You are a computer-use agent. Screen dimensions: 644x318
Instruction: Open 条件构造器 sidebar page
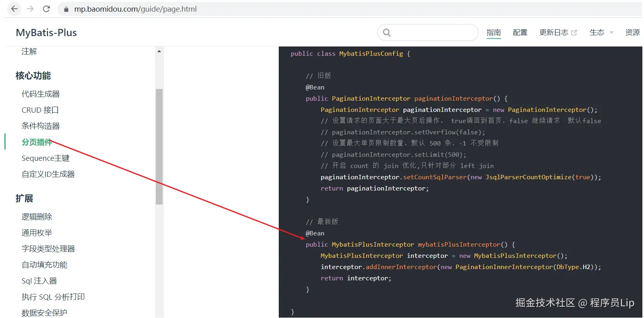(40, 126)
